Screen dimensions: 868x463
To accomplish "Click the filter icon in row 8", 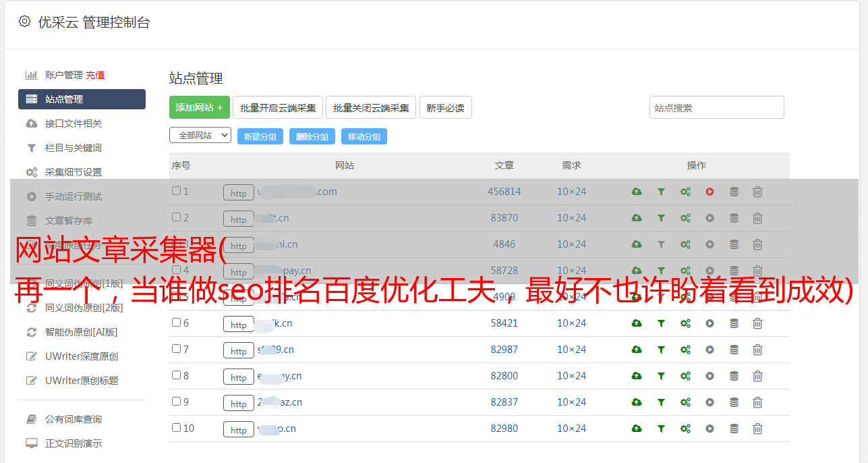I will point(661,376).
